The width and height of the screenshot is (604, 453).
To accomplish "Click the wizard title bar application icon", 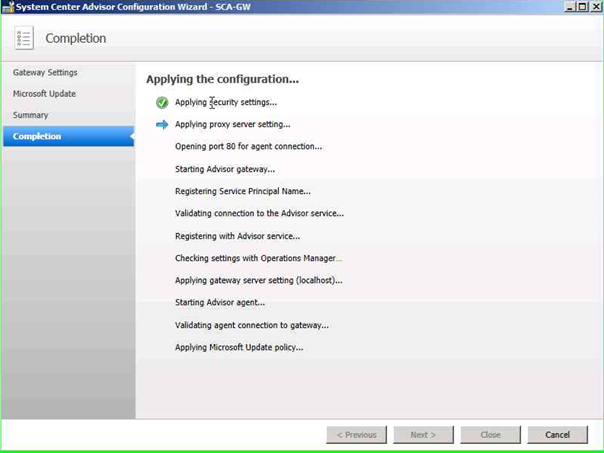I will [7, 6].
